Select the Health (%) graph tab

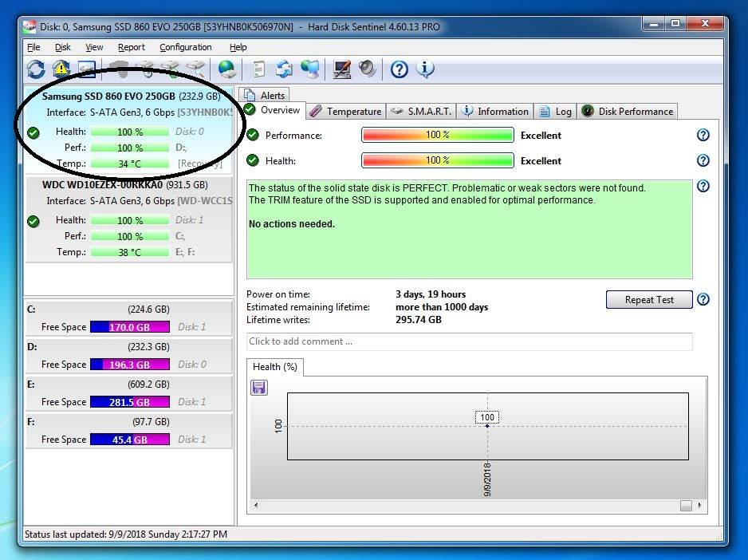pyautogui.click(x=275, y=367)
